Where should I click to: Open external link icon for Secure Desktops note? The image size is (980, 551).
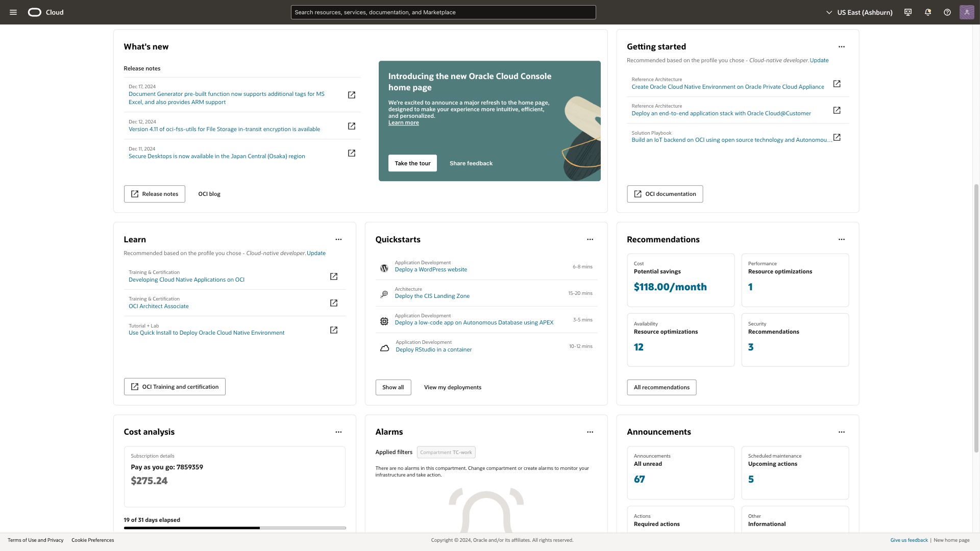pyautogui.click(x=352, y=153)
